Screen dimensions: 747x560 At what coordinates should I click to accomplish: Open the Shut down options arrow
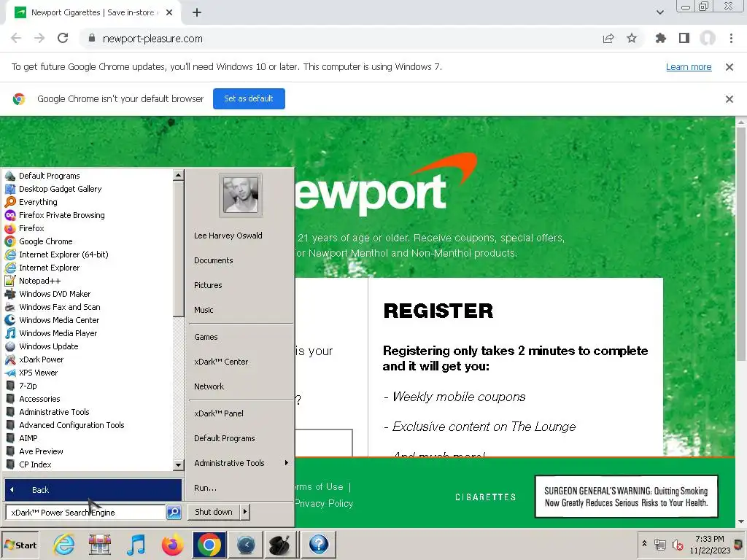tap(245, 512)
